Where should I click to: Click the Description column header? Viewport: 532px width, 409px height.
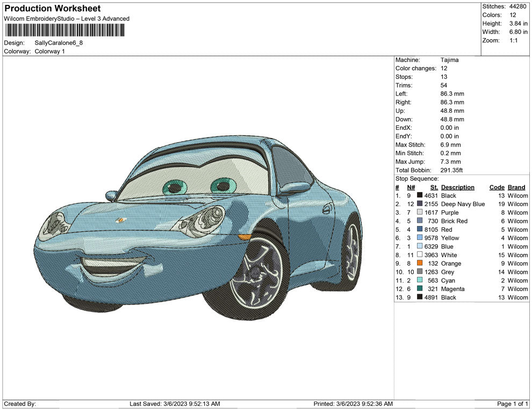pyautogui.click(x=457, y=187)
